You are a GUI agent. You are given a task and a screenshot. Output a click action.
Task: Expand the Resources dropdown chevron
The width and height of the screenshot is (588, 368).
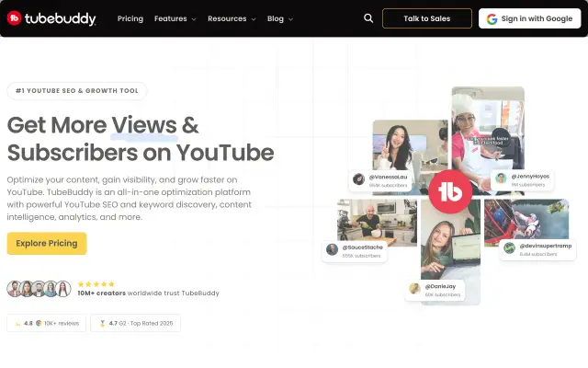(254, 19)
